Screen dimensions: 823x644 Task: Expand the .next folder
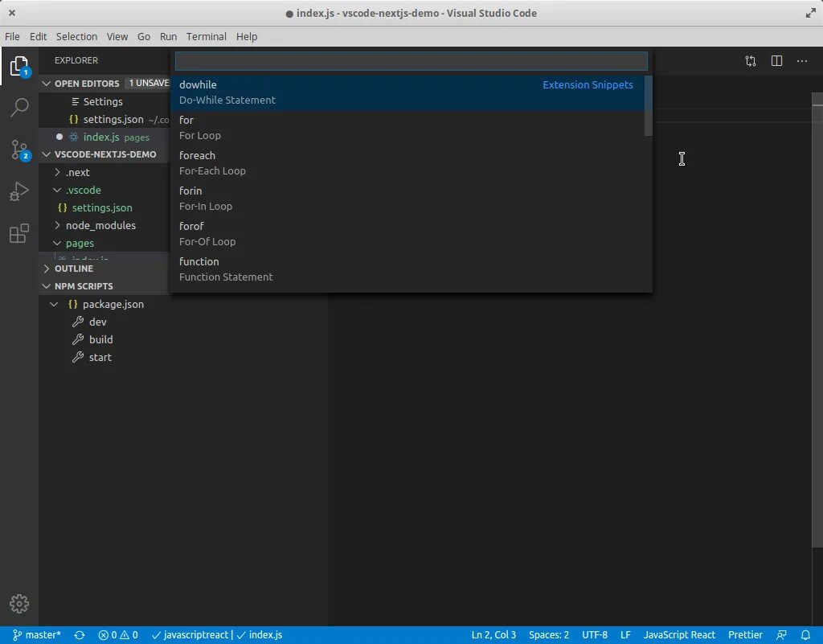click(x=78, y=172)
